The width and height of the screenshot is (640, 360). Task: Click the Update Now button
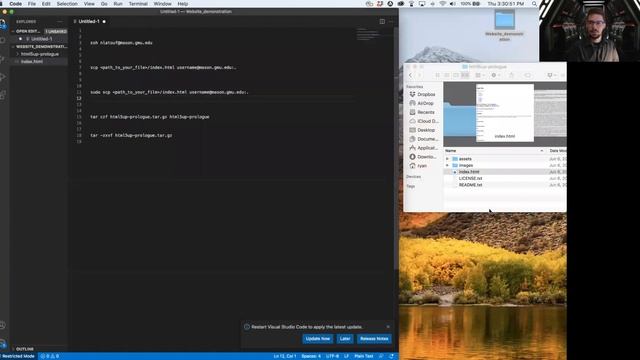coord(318,339)
